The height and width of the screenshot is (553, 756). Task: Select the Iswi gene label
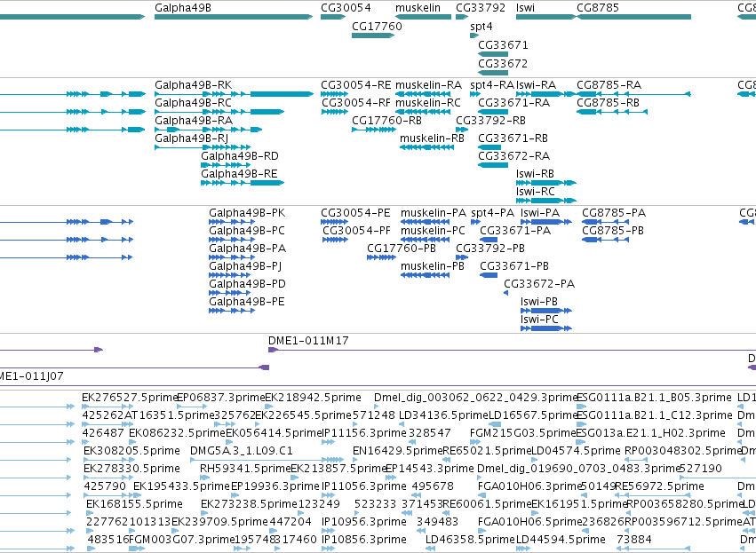click(x=525, y=8)
